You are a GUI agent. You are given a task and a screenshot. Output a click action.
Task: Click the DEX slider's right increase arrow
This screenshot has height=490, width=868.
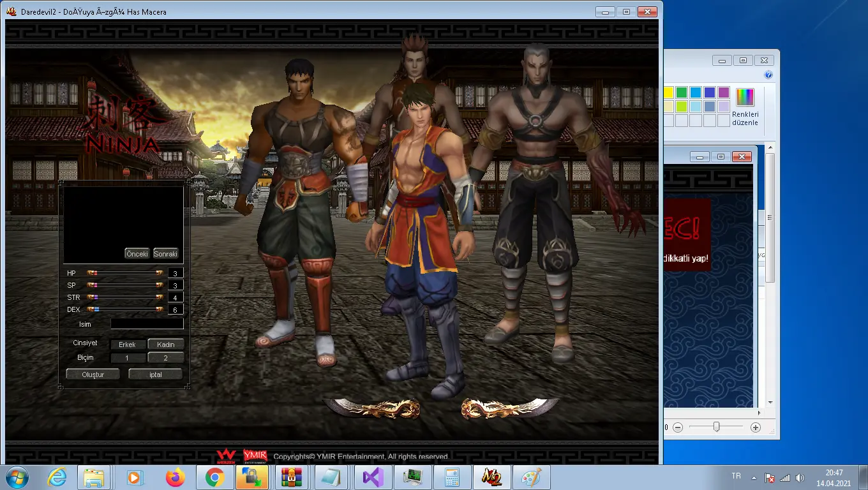[x=160, y=309]
